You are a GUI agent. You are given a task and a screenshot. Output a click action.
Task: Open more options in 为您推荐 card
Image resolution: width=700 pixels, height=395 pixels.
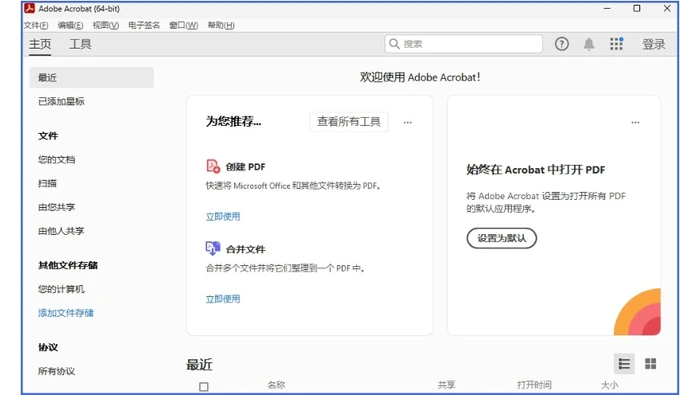(x=408, y=122)
